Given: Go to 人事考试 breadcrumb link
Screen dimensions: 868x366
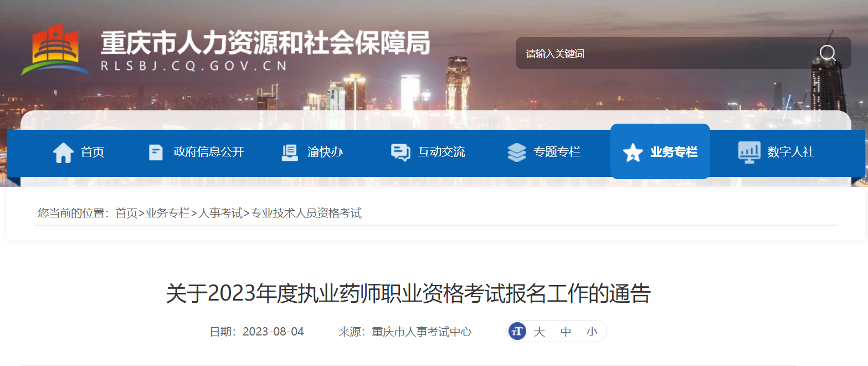Looking at the screenshot, I should click(x=220, y=213).
